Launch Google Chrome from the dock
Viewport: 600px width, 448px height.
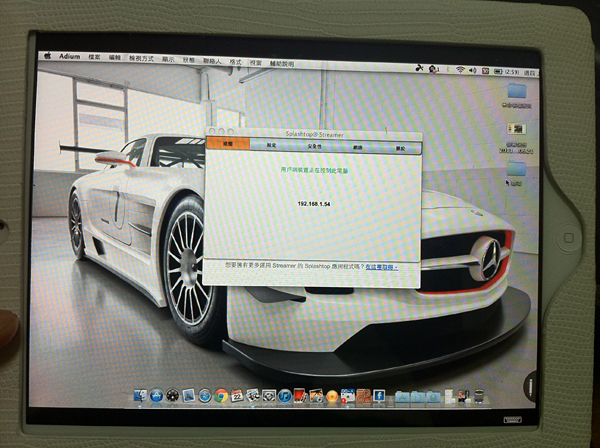coord(221,396)
